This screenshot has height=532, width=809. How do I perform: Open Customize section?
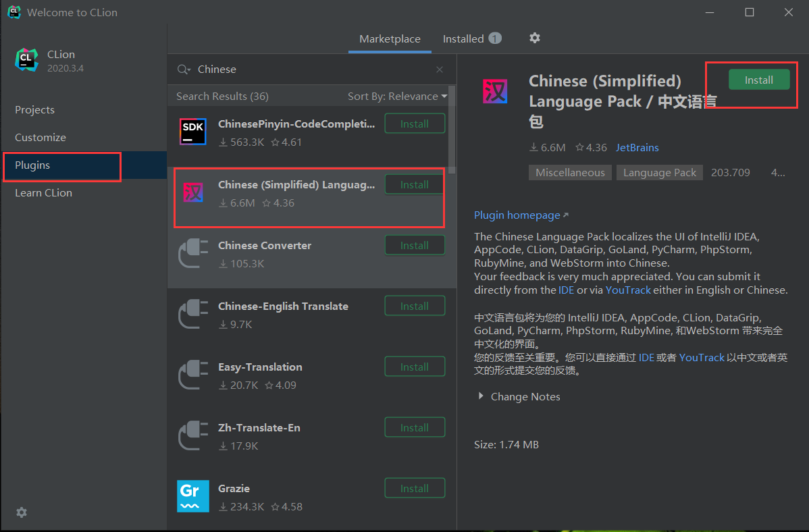[x=41, y=137]
